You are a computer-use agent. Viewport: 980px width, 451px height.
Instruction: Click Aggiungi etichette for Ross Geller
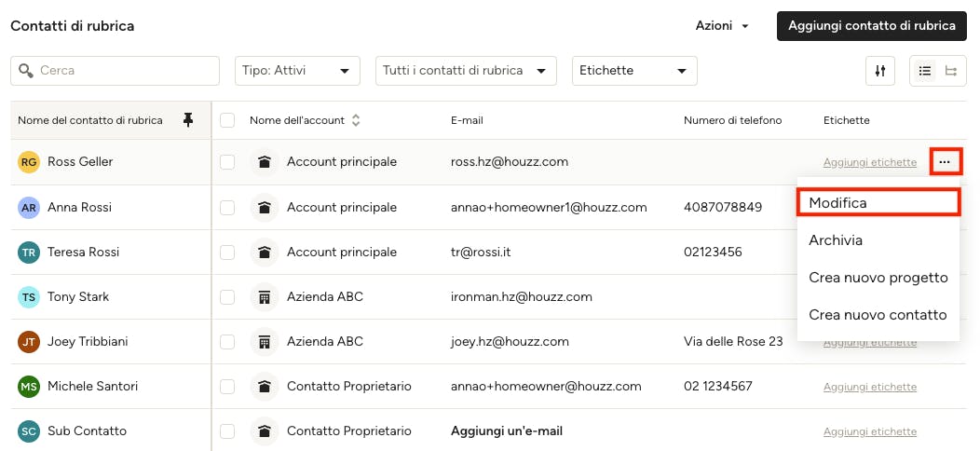pos(870,163)
